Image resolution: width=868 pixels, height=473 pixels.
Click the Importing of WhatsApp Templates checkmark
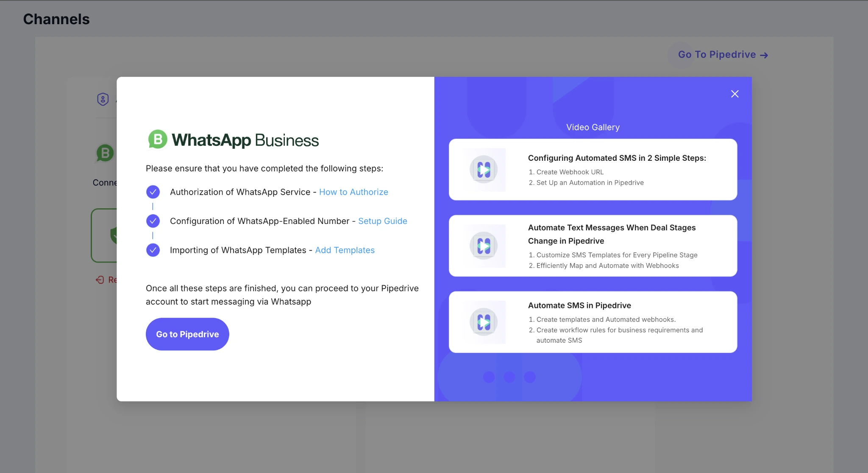coord(153,250)
